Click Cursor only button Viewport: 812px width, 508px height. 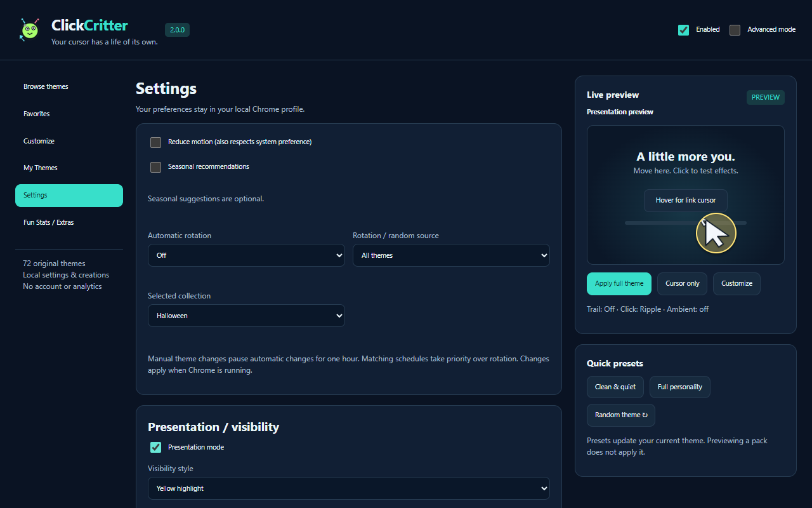tap(683, 284)
